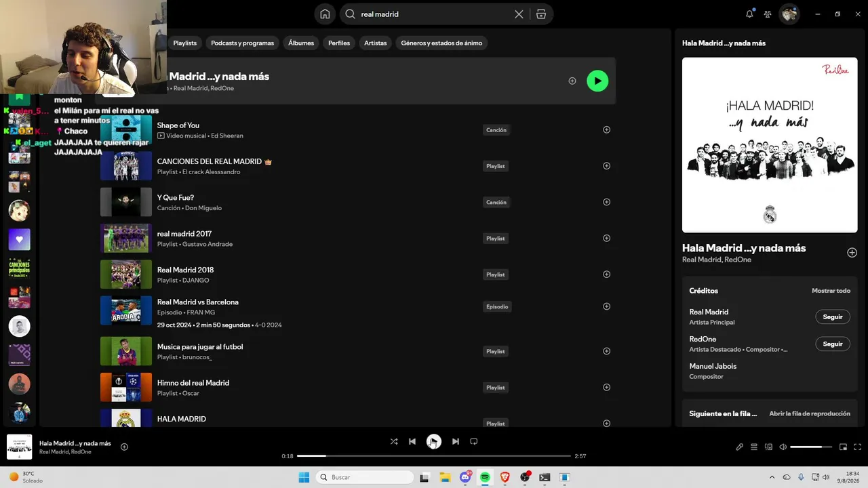The width and height of the screenshot is (868, 488).
Task: Add Shape of You to library
Action: [x=606, y=129]
